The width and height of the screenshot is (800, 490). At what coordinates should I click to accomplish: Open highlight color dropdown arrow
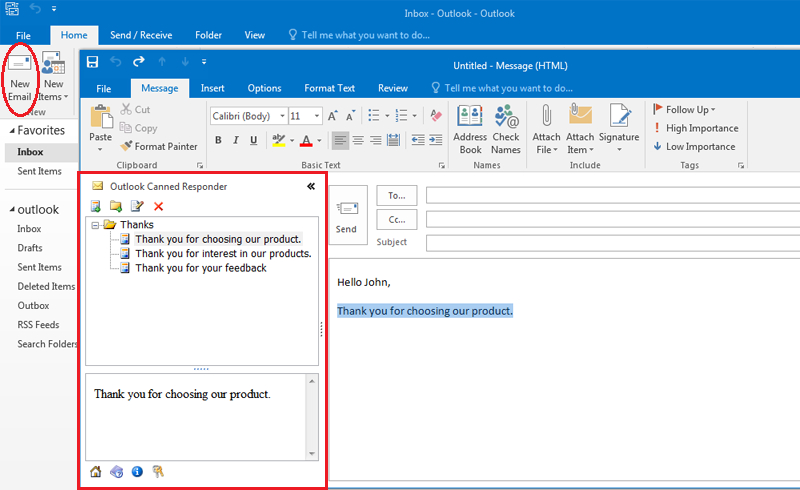pyautogui.click(x=292, y=140)
